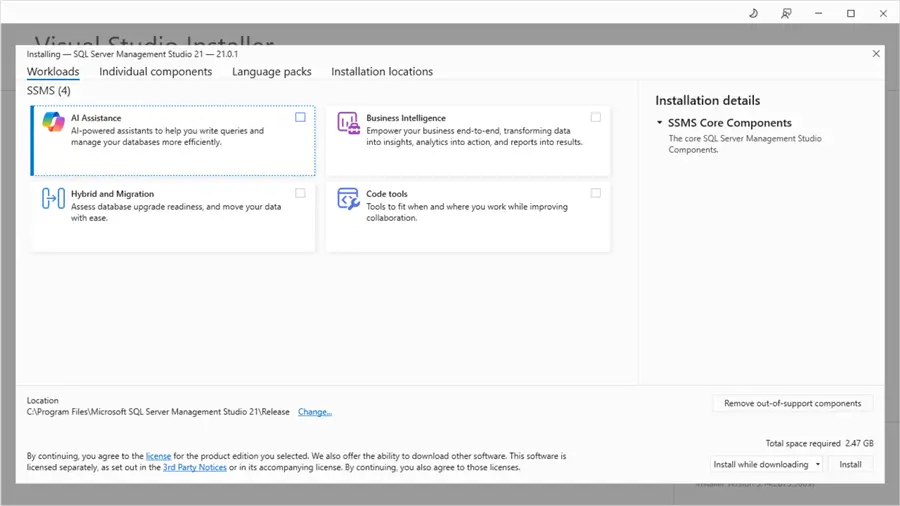
Task: Check the AI Assistance workload checkbox
Action: coord(300,117)
